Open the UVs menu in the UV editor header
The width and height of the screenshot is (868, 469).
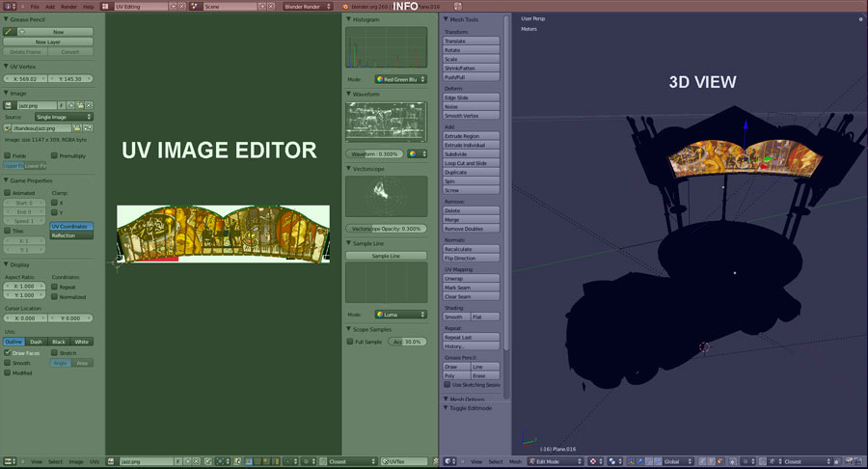[95, 462]
